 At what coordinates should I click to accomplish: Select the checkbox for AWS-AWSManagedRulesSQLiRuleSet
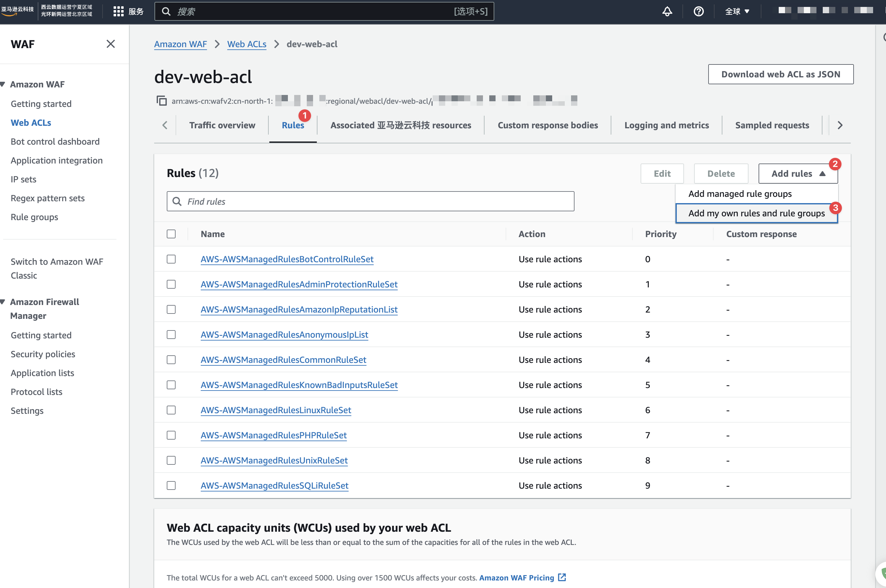click(x=171, y=485)
